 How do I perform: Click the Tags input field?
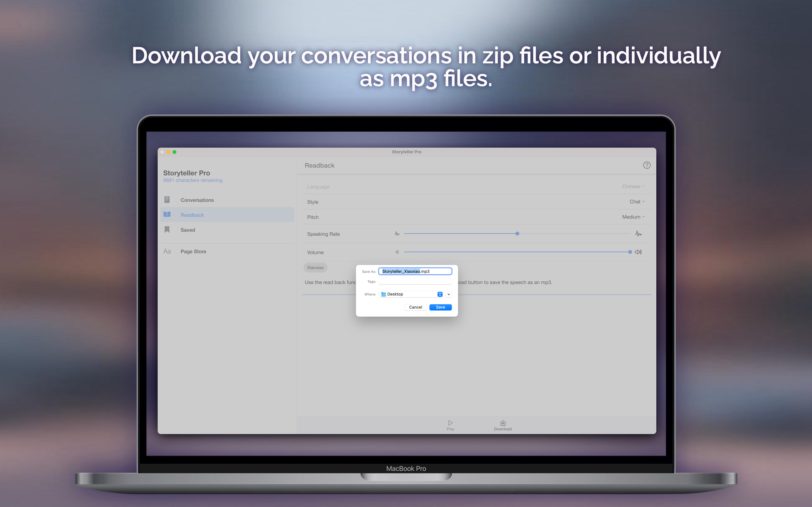[x=415, y=282]
